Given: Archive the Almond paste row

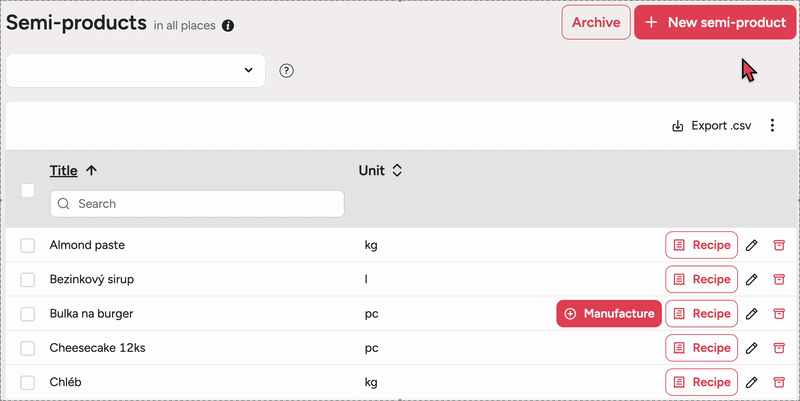Looking at the screenshot, I should coord(779,245).
